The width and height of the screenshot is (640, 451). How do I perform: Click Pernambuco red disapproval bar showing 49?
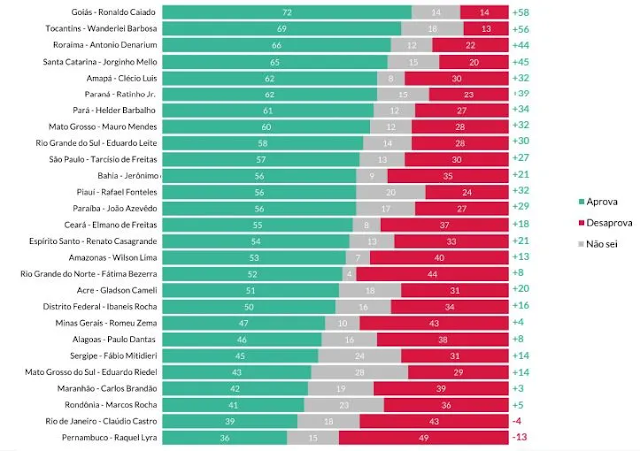pyautogui.click(x=424, y=438)
